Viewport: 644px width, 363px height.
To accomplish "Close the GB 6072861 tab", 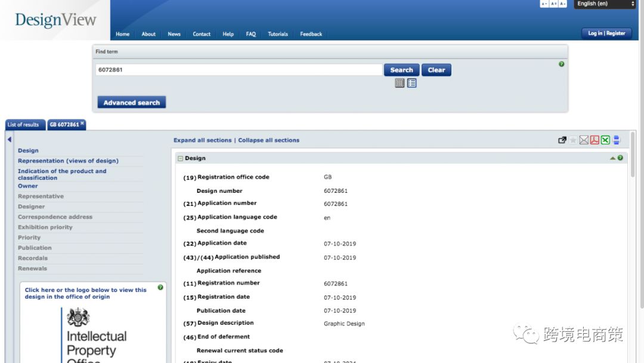I will [x=82, y=123].
